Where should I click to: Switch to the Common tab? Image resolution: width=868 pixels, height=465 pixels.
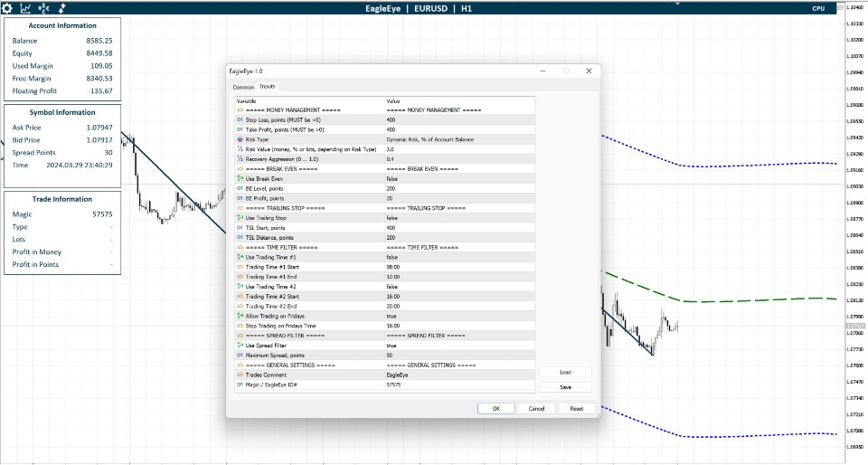(243, 87)
